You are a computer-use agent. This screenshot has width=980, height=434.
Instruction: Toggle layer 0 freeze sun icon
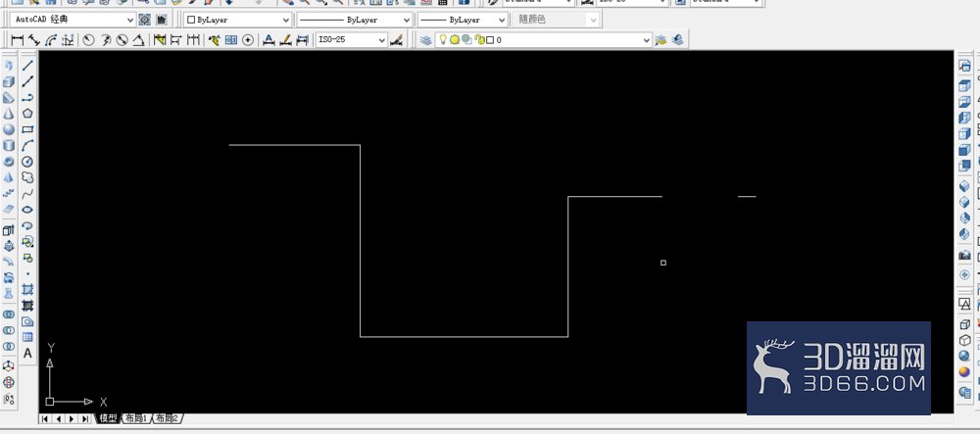click(x=455, y=40)
